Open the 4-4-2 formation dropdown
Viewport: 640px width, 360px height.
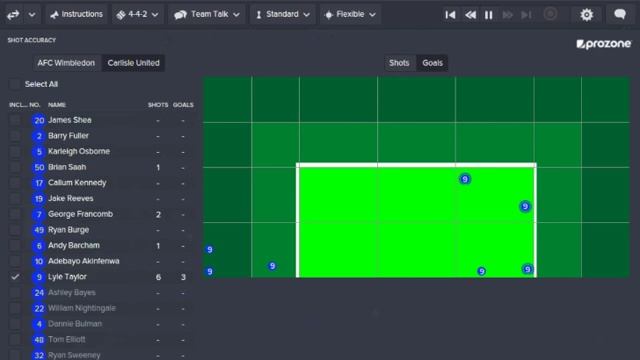click(x=138, y=14)
